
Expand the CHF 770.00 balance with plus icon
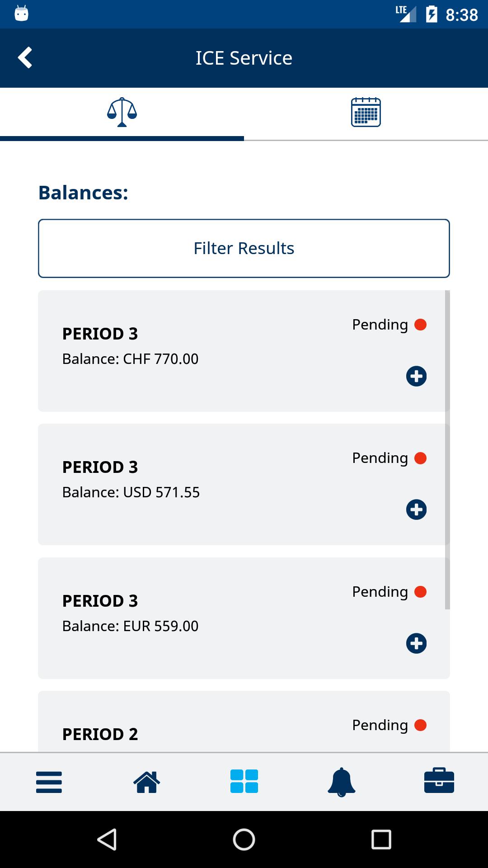click(416, 376)
